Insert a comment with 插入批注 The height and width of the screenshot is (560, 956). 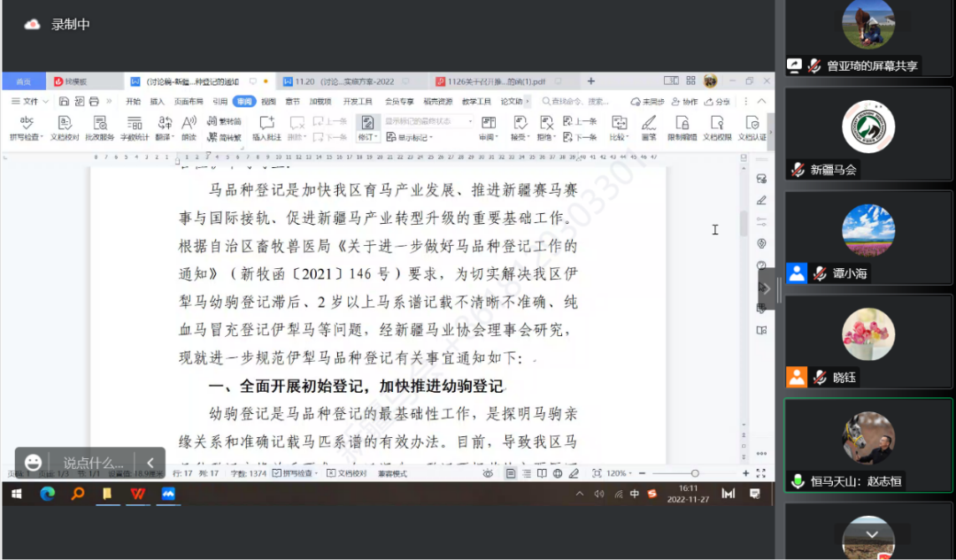coord(266,127)
